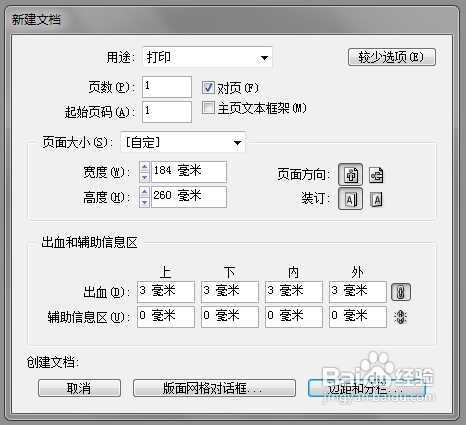Select landscape page orientation icon

tap(376, 175)
